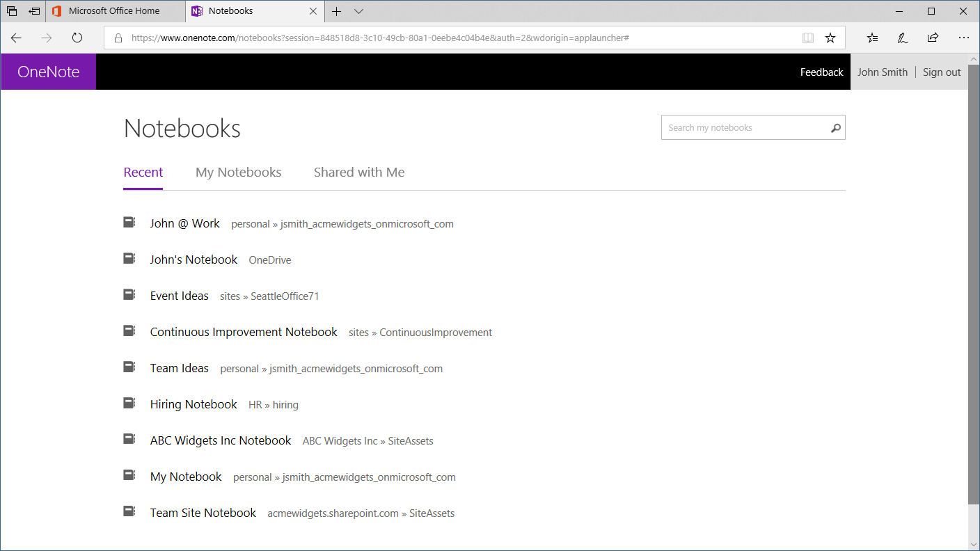This screenshot has width=980, height=551.
Task: Click the John Smith account name
Action: (x=883, y=72)
